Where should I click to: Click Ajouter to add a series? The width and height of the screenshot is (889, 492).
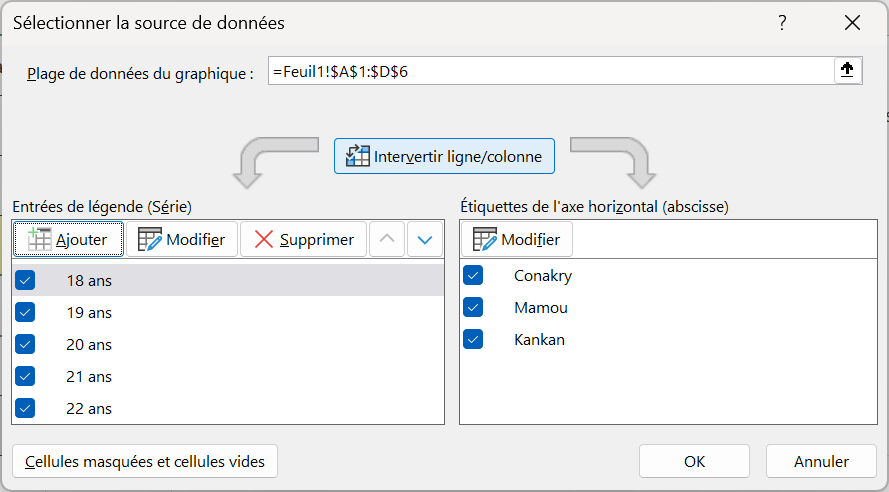coord(68,240)
